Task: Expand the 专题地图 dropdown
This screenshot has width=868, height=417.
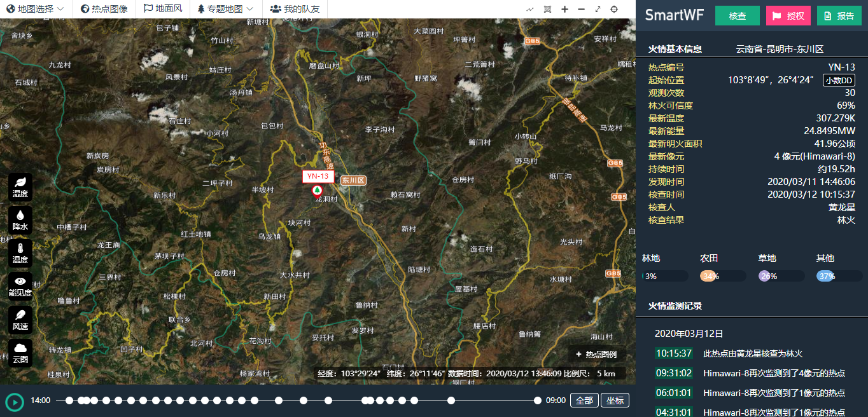Action: coord(225,9)
